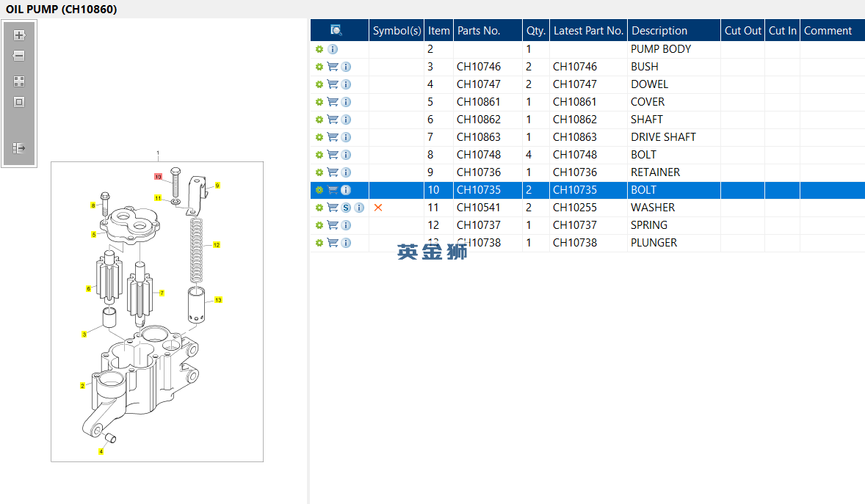The height and width of the screenshot is (504, 865).
Task: Add BOLT CH10748 to cart
Action: [333, 155]
